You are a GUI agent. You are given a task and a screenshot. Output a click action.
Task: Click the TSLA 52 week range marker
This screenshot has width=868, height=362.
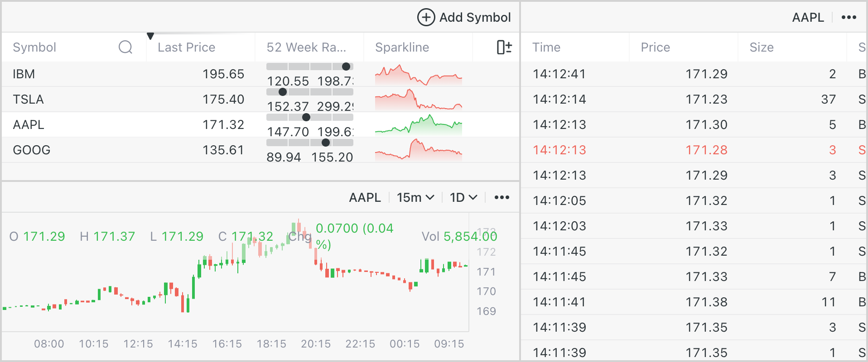(x=283, y=92)
